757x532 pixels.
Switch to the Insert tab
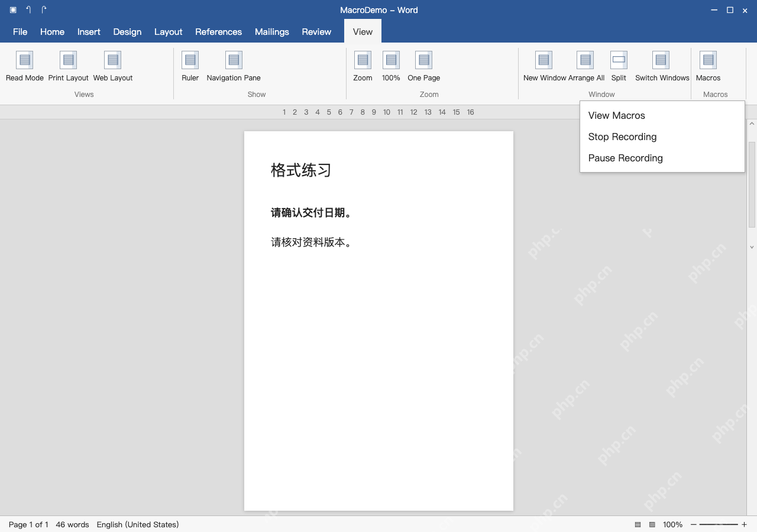(x=89, y=31)
